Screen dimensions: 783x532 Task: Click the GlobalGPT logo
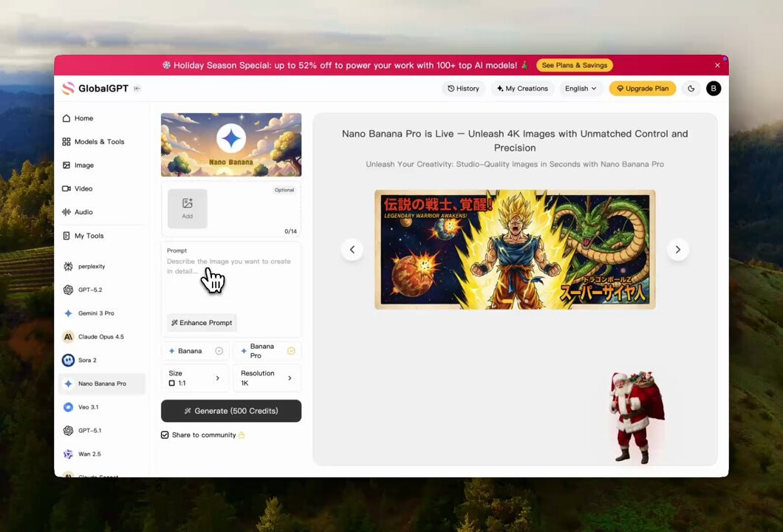95,89
